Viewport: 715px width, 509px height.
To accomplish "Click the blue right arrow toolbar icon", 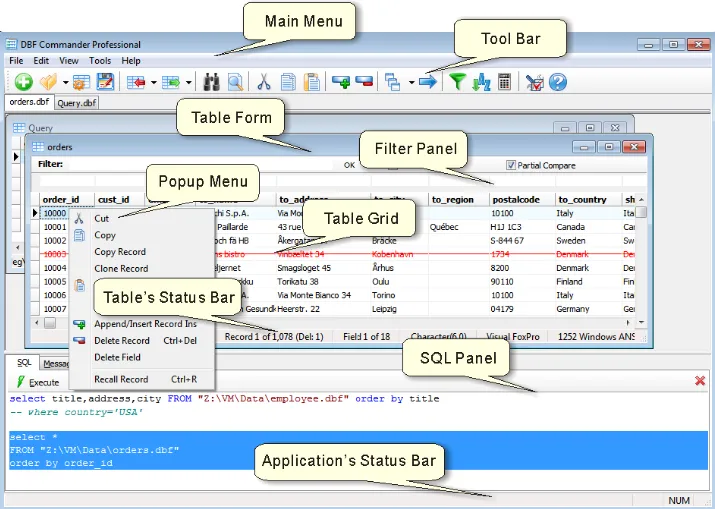I will pyautogui.click(x=428, y=82).
